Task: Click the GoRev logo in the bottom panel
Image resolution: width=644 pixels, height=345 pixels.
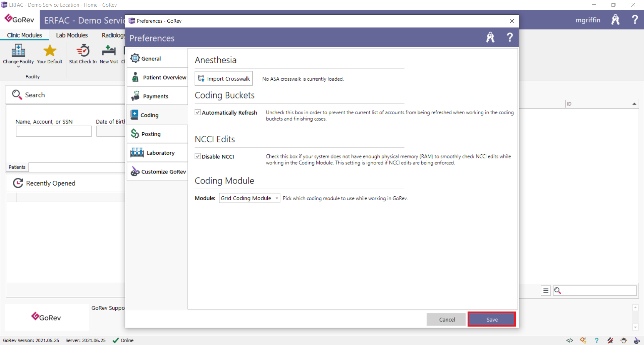Action: 46,317
